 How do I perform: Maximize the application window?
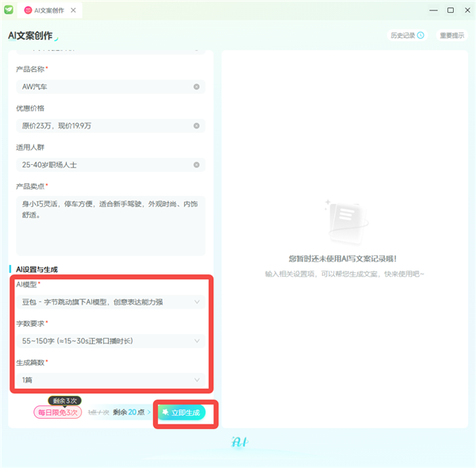click(450, 10)
